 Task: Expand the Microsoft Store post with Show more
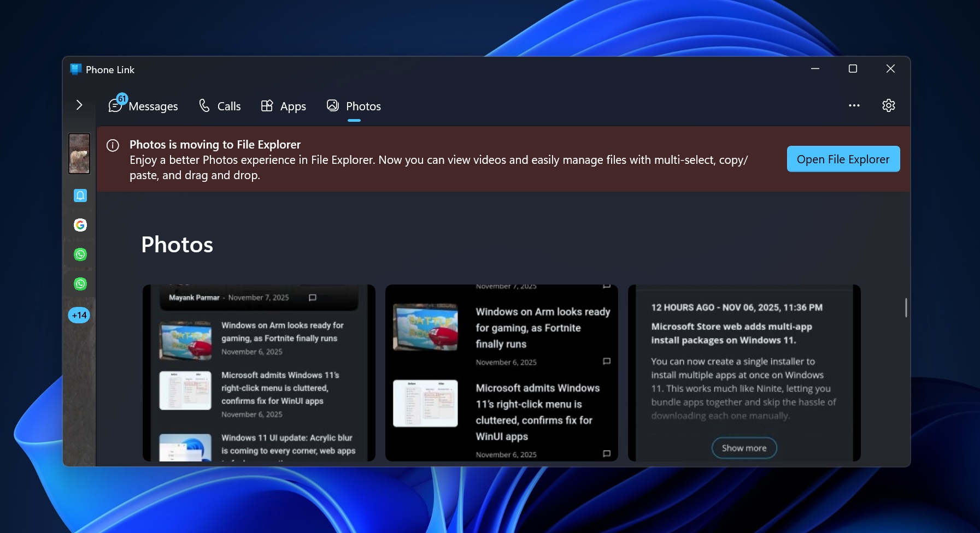pos(743,447)
